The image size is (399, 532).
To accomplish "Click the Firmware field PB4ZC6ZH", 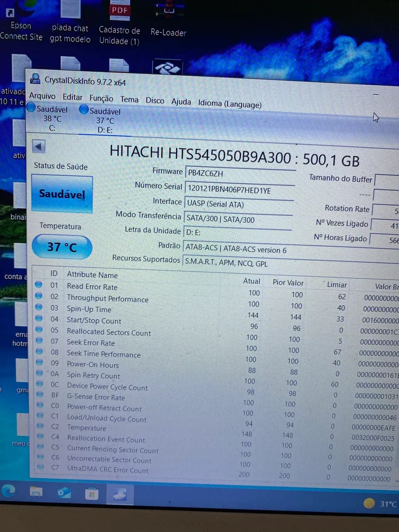I will coord(240,173).
